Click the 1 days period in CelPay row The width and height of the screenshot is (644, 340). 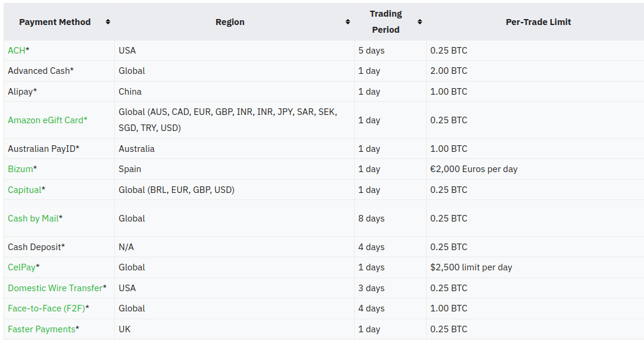(x=390, y=267)
